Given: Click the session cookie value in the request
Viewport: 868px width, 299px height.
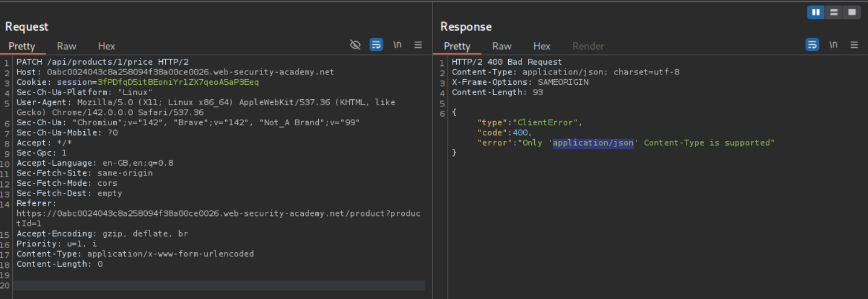Looking at the screenshot, I should (x=177, y=82).
